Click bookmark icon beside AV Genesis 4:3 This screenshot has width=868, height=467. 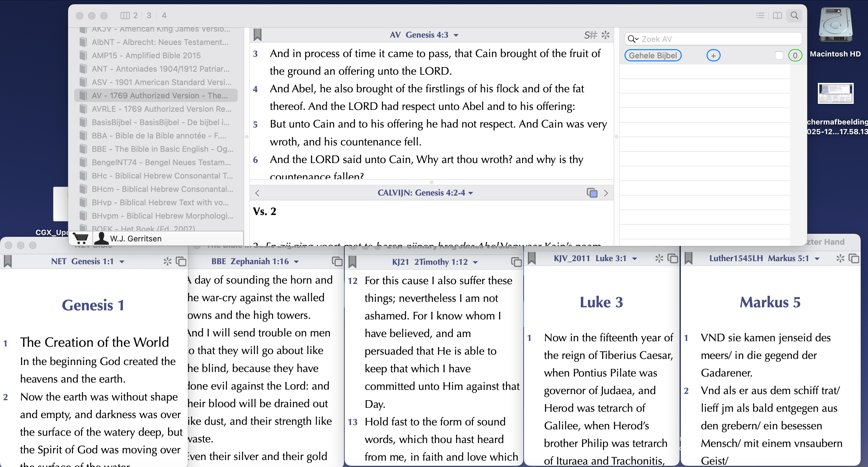point(257,35)
